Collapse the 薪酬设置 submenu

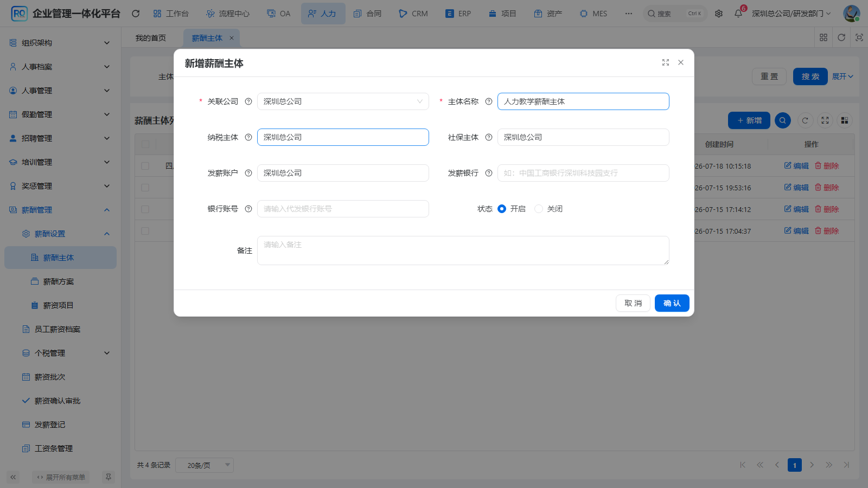(x=60, y=234)
